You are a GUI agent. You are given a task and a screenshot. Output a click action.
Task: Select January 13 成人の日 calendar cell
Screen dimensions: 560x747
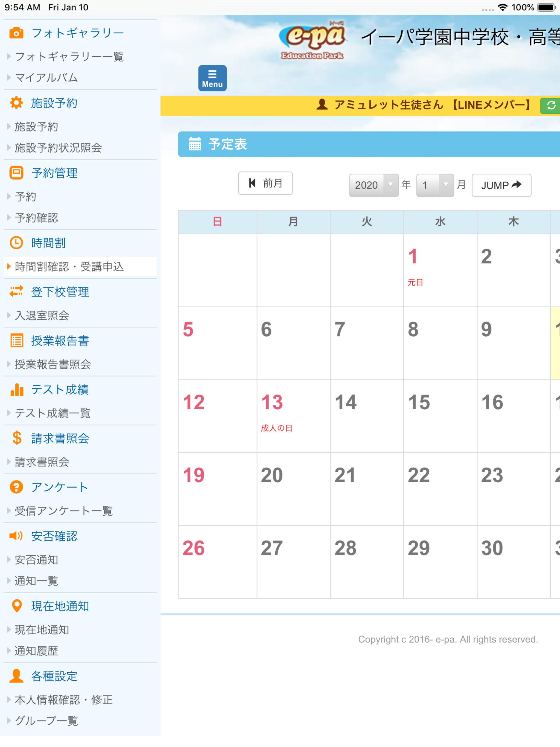293,416
